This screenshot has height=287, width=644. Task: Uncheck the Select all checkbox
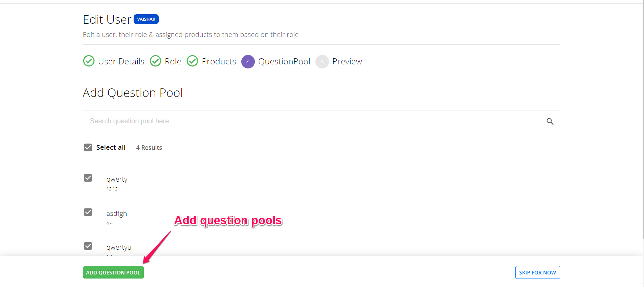[x=88, y=147]
